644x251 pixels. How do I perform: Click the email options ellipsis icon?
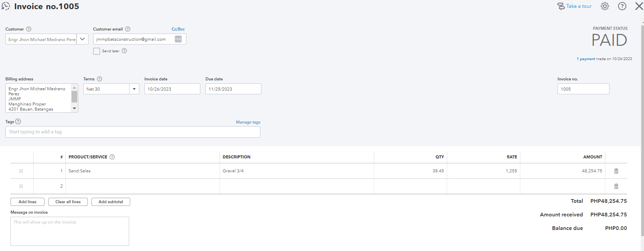[x=178, y=39]
